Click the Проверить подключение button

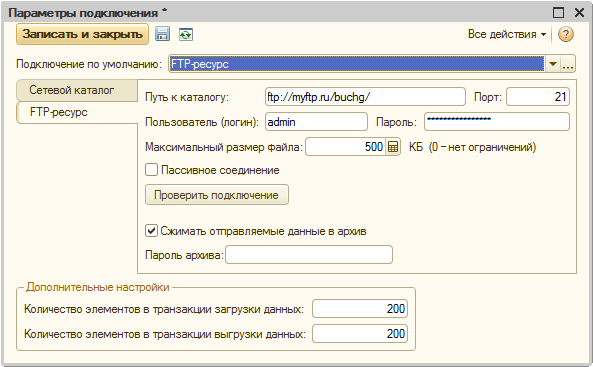[x=217, y=195]
